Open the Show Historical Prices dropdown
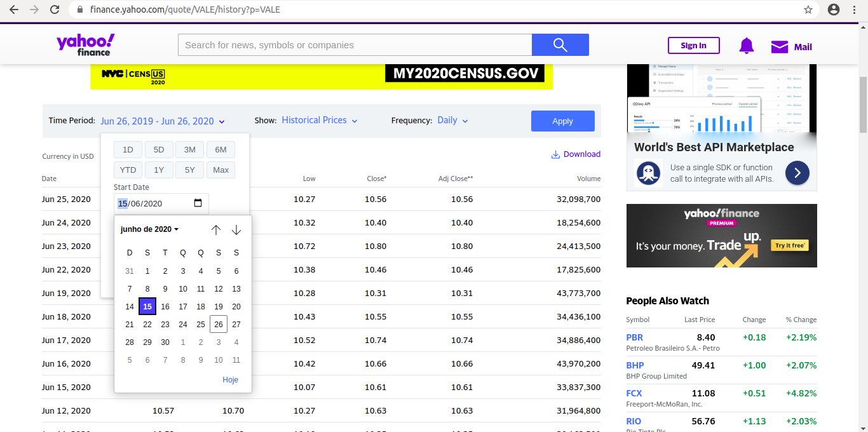Screen dimensions: 868x432 pyautogui.click(x=320, y=120)
